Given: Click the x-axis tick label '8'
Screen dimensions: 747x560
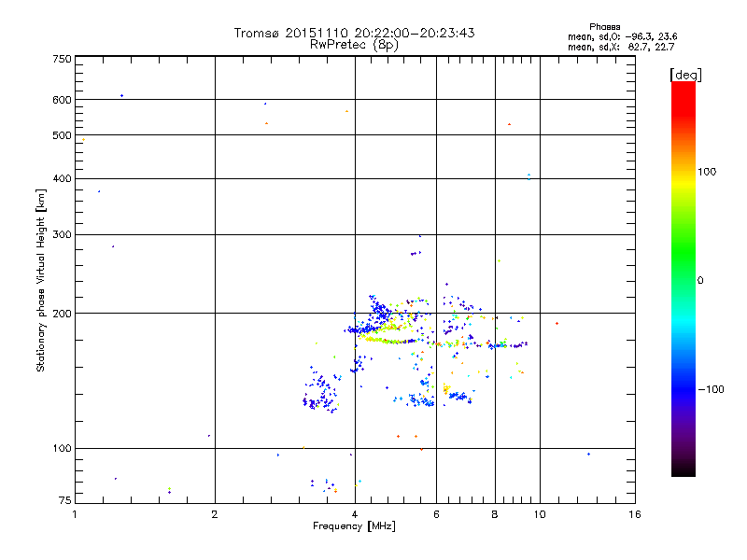Looking at the screenshot, I should click(495, 514).
